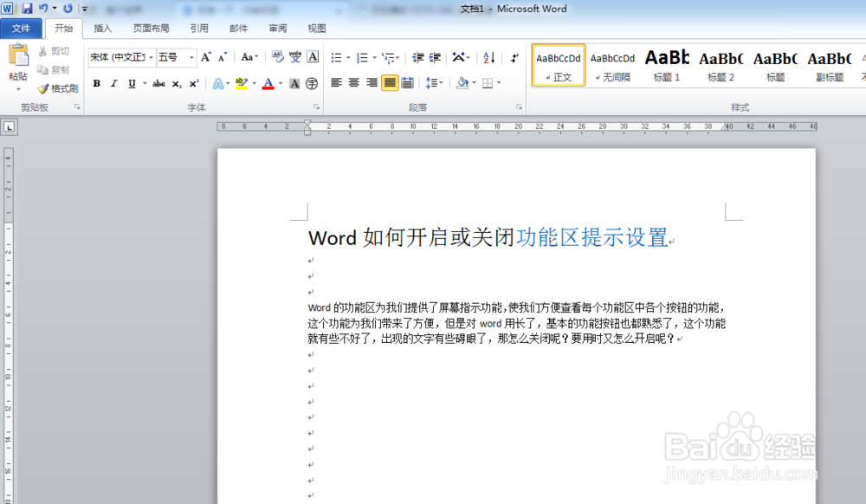
Task: Click the numbered list icon
Action: click(362, 57)
